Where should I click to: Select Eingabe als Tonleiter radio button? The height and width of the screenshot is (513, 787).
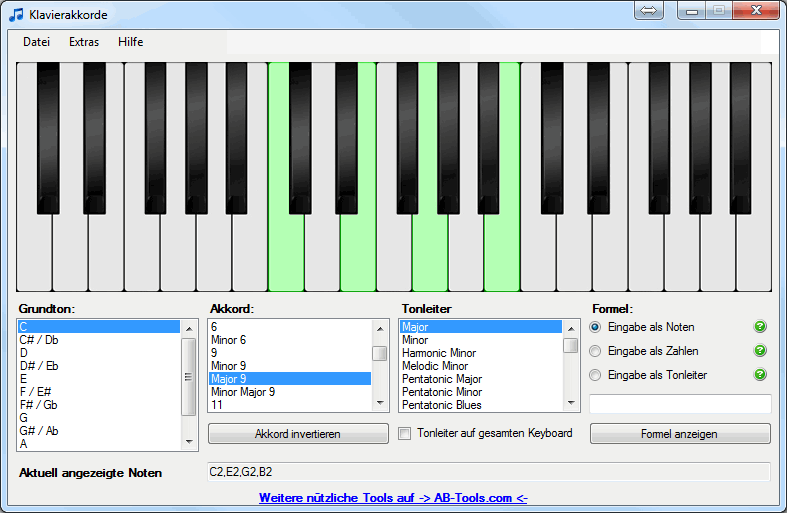[x=595, y=375]
